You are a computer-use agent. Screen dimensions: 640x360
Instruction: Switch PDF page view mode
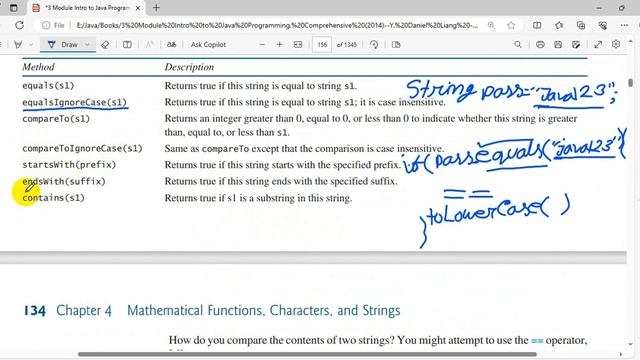tap(396, 44)
